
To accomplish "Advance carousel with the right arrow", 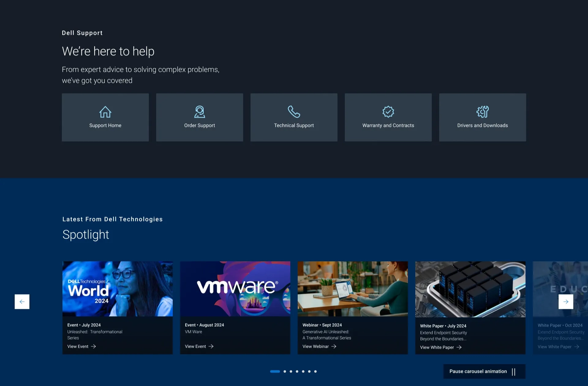I will 566,302.
